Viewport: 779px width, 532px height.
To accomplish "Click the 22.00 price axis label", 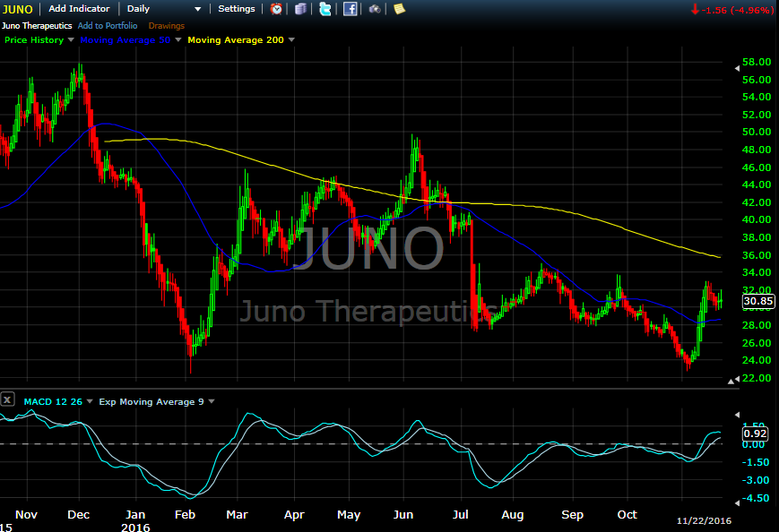I will pos(757,378).
